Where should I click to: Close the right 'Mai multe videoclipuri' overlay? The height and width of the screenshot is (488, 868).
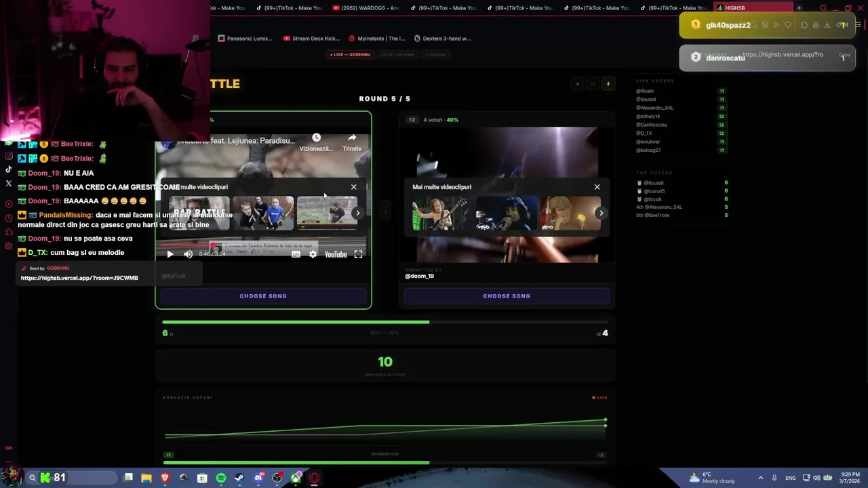[x=597, y=186]
